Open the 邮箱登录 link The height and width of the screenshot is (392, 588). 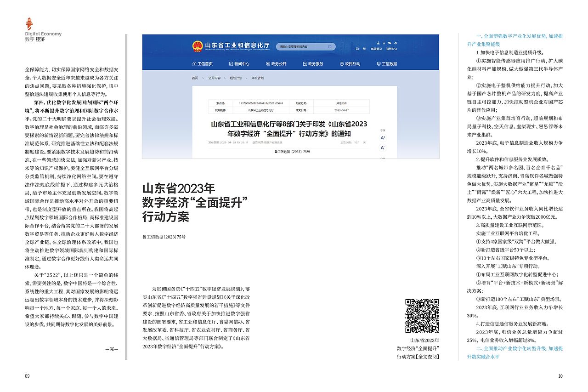tap(378, 49)
